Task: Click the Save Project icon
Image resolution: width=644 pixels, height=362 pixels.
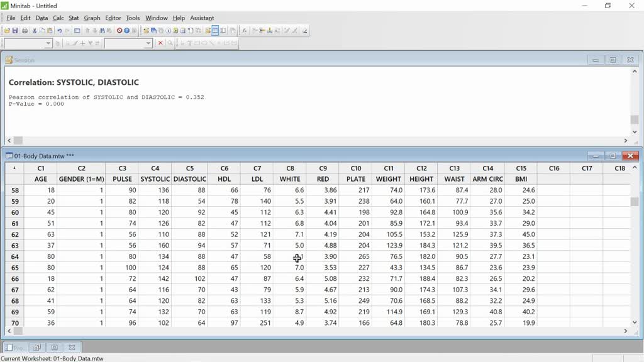Action: tap(15, 31)
